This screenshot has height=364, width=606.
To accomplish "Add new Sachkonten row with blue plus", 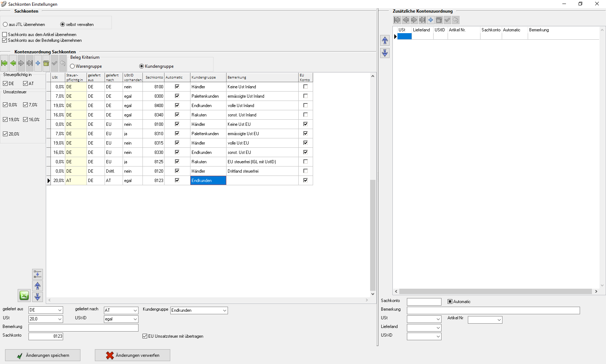I will pos(38,63).
